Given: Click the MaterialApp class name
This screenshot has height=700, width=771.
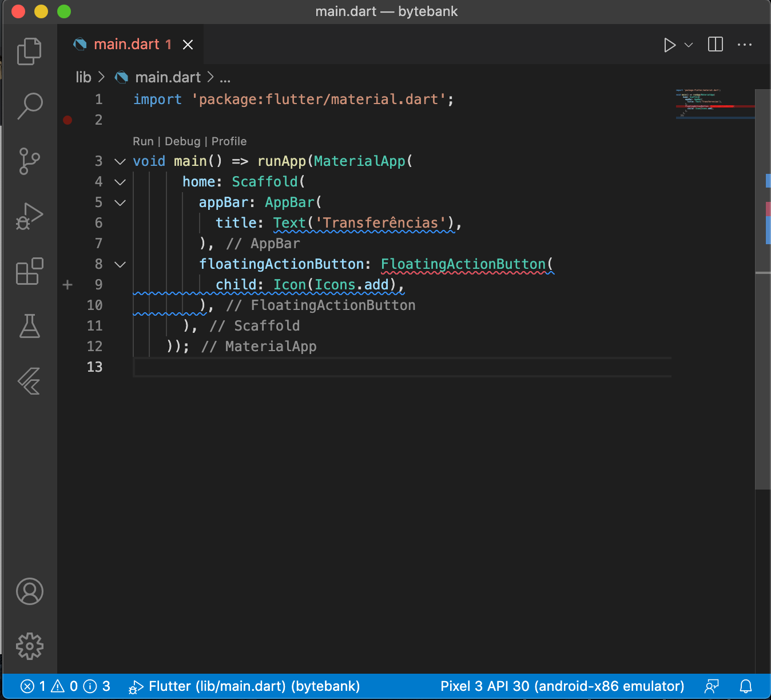Looking at the screenshot, I should (360, 161).
